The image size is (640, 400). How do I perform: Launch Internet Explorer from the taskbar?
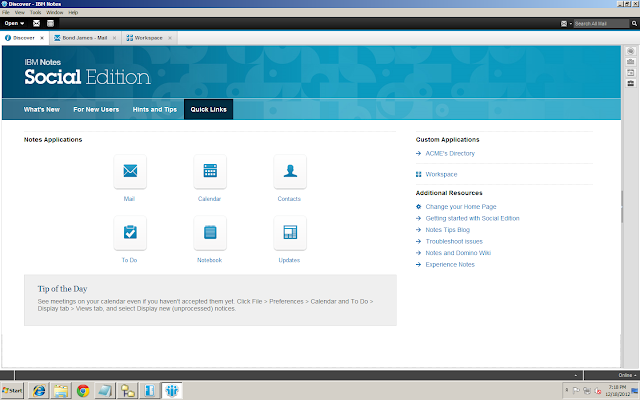(39, 391)
